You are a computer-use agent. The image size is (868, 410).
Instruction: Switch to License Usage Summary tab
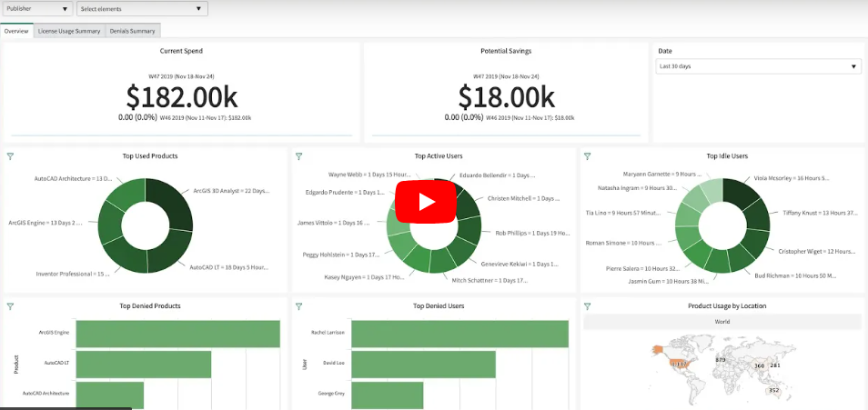click(x=69, y=31)
